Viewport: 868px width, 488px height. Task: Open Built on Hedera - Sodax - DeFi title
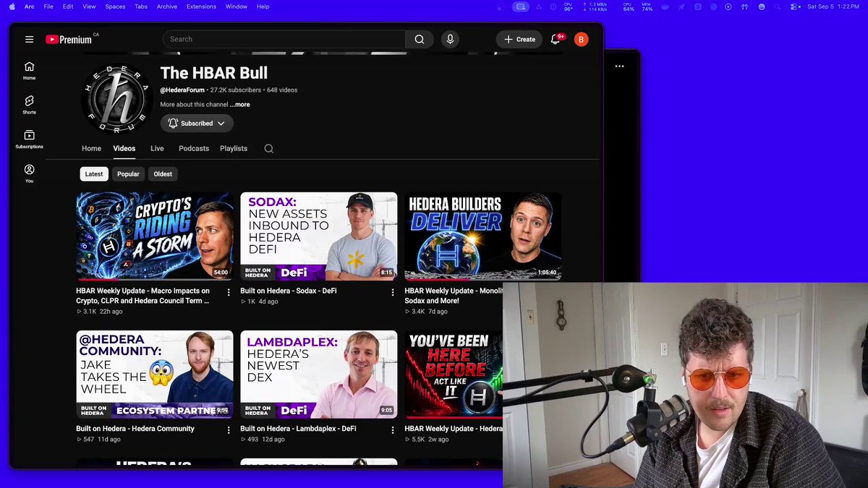coord(289,291)
